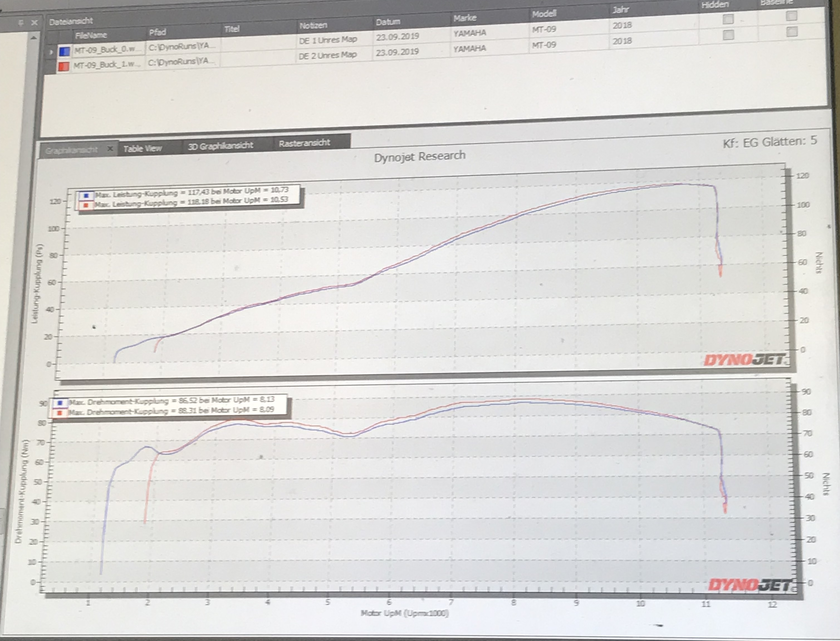The width and height of the screenshot is (840, 641).
Task: Close the Graphikansicht tab with its X
Action: pyautogui.click(x=110, y=148)
